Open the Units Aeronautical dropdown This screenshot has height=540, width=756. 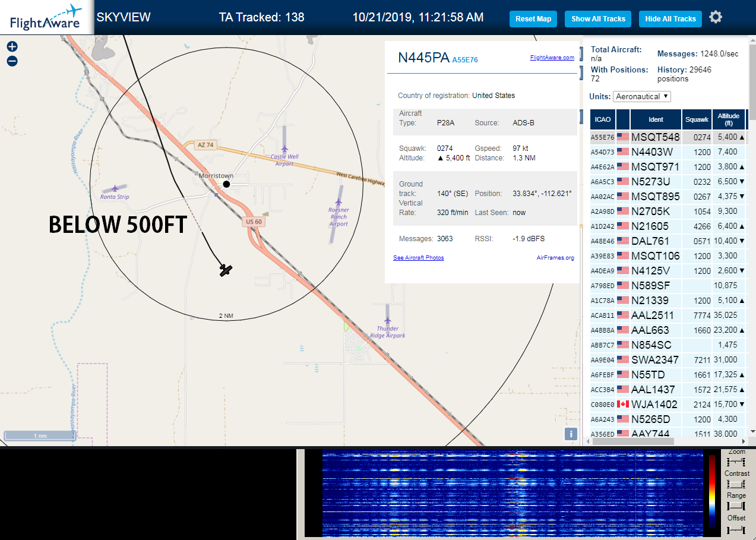(x=642, y=96)
